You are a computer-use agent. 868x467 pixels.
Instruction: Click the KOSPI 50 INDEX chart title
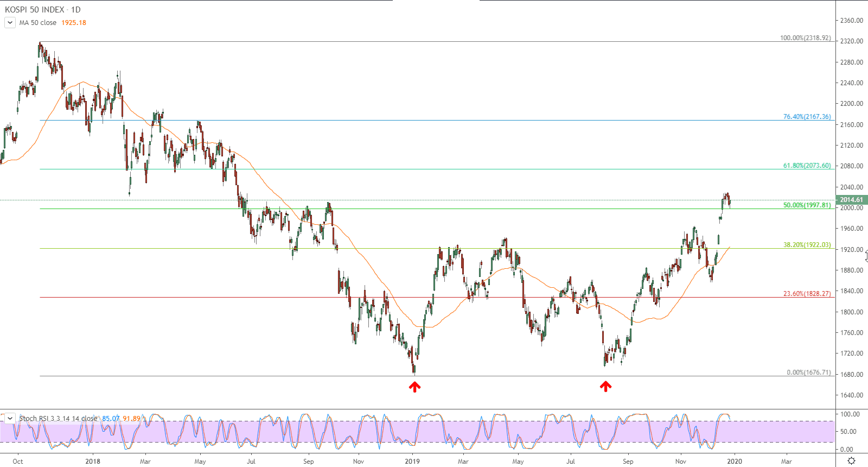[x=43, y=10]
